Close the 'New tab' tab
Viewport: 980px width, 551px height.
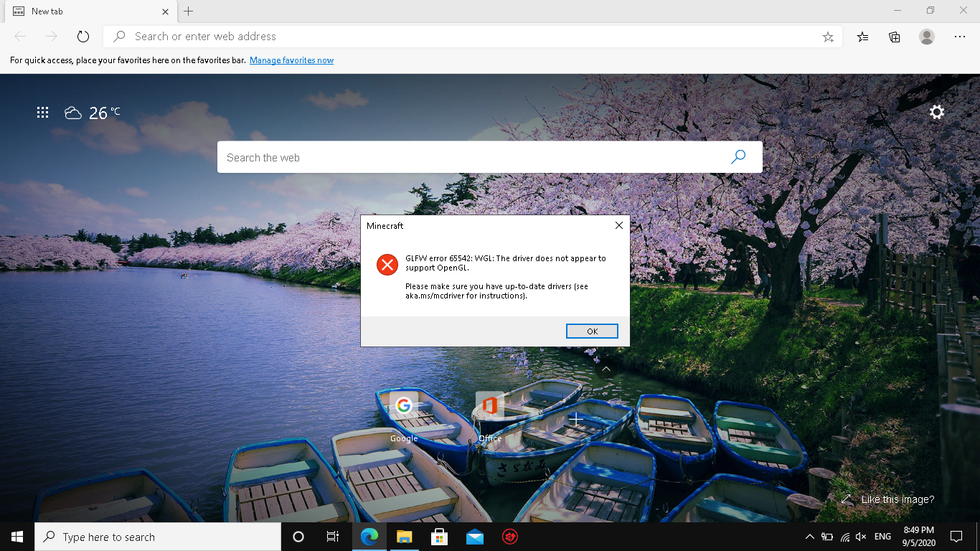click(x=166, y=11)
